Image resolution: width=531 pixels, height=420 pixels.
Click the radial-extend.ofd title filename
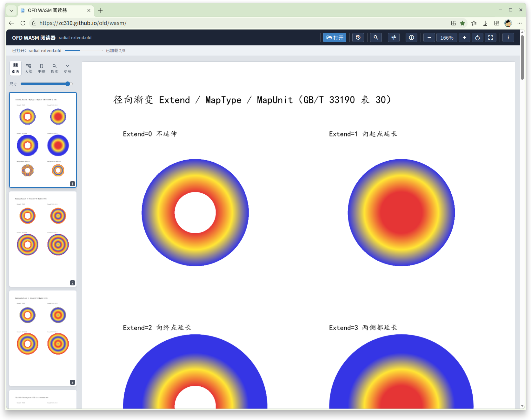pos(75,37)
